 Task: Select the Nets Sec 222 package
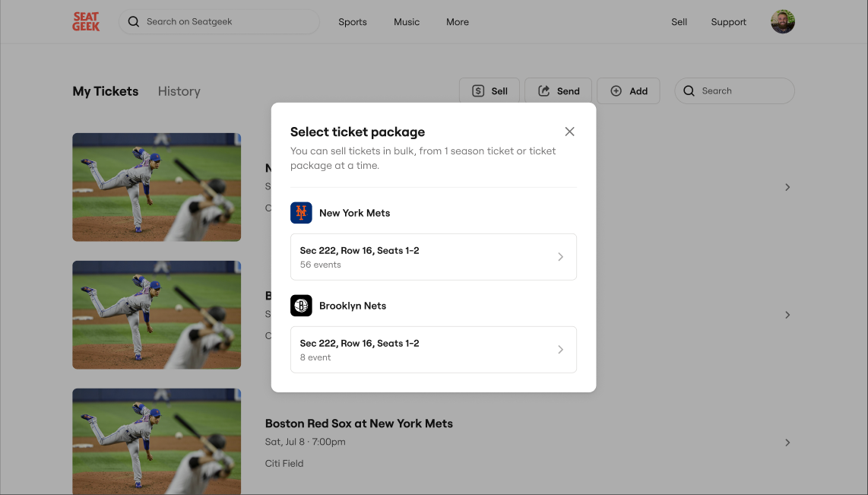click(433, 349)
